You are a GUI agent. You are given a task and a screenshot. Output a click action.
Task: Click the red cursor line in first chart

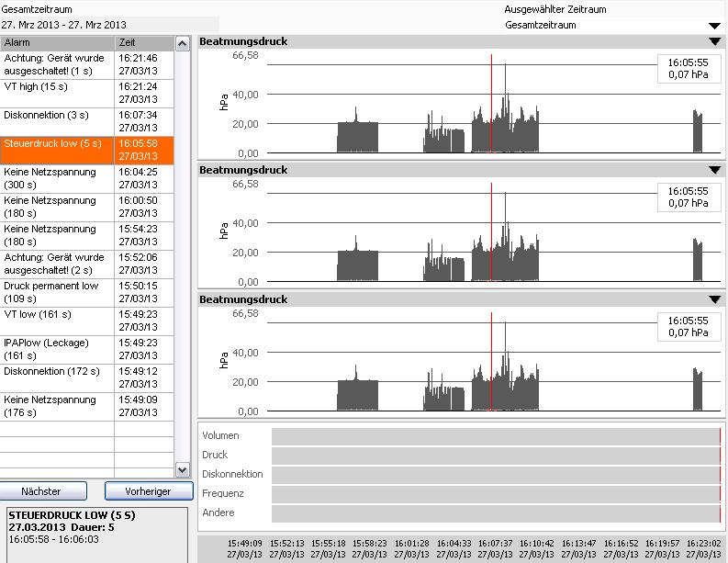coord(491,103)
